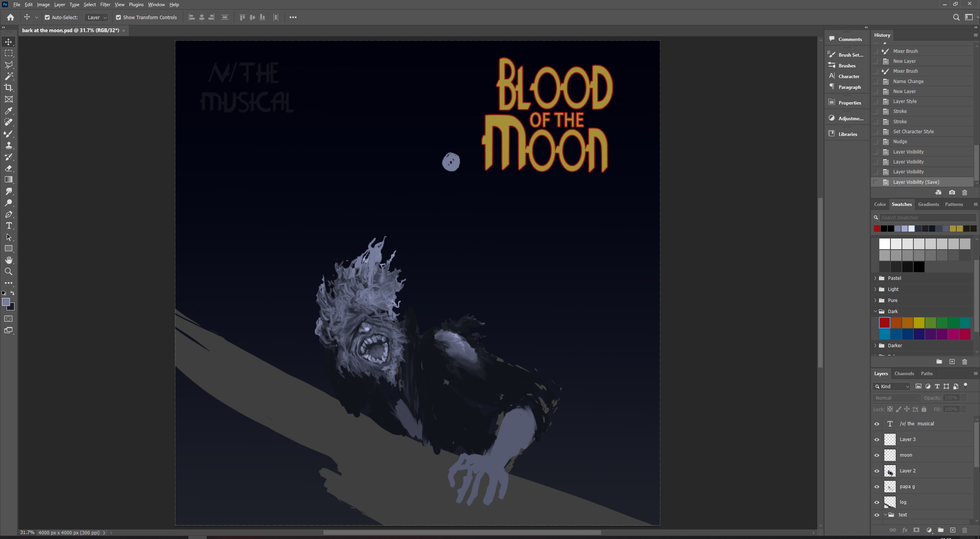Select the Dodge tool
Screen dimensions: 980x539
click(x=8, y=203)
